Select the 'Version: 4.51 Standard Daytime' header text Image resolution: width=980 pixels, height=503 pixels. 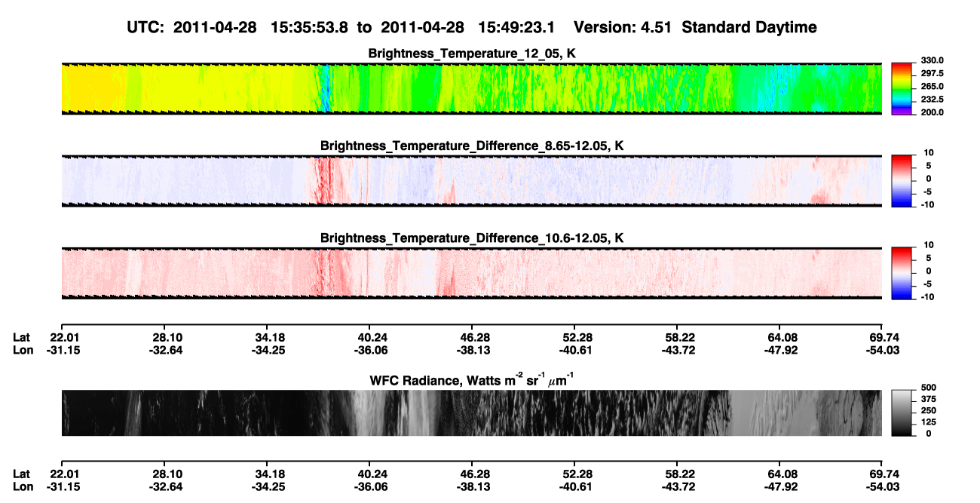click(x=695, y=27)
